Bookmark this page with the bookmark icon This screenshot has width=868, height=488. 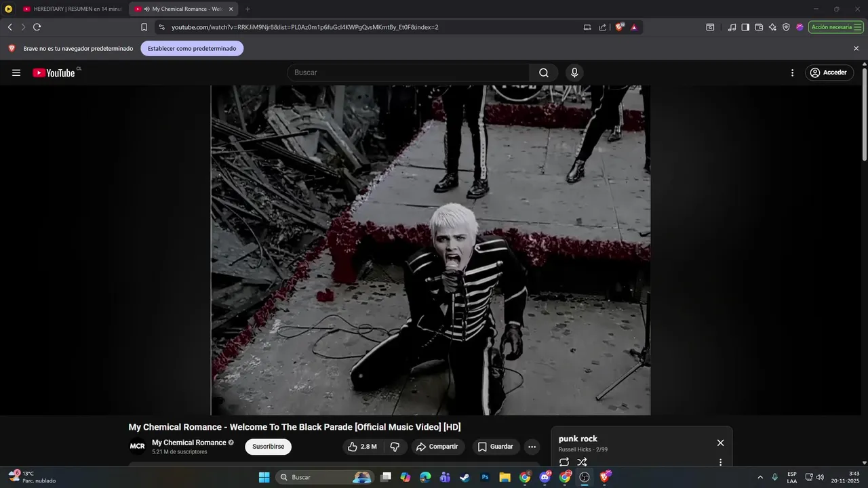pyautogui.click(x=144, y=27)
